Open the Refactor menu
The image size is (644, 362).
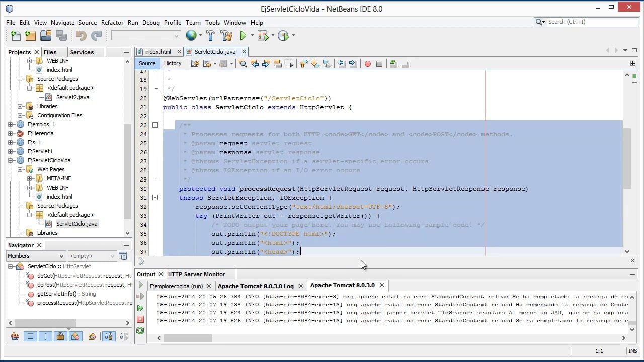click(x=112, y=23)
